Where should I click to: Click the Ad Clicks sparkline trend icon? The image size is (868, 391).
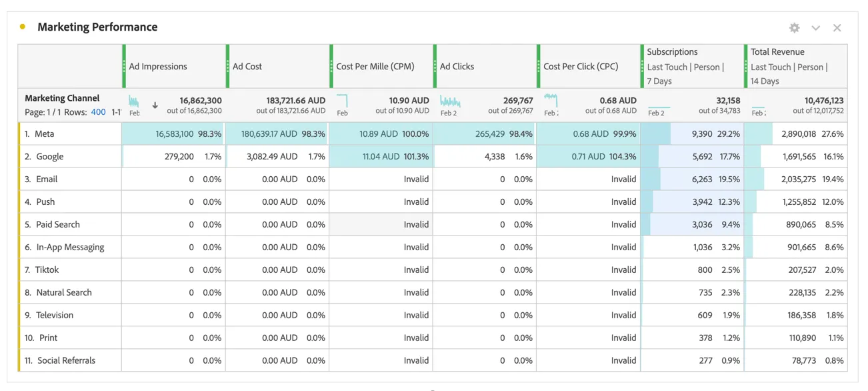(x=450, y=101)
